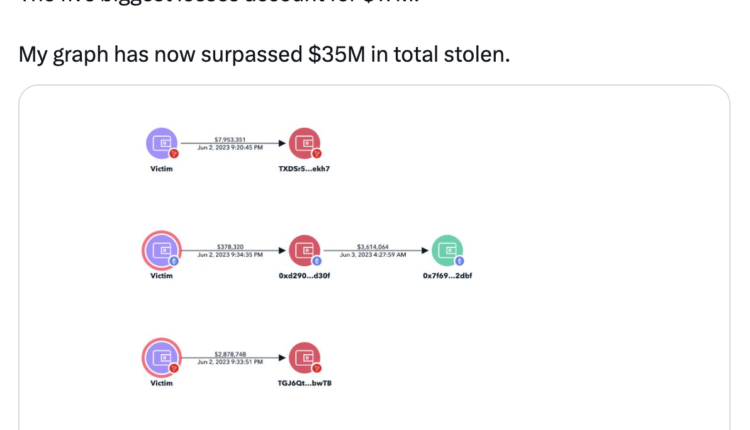Click the red chain badge on TXDSr5...ekh7
The image size is (750, 430).
coord(316,154)
